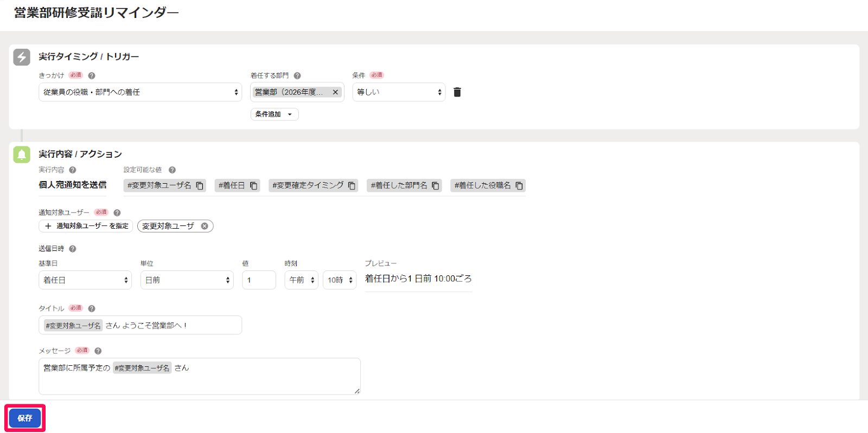Click help icon next to 着任する部門
Viewport: 868px width, 433px height.
pos(297,76)
